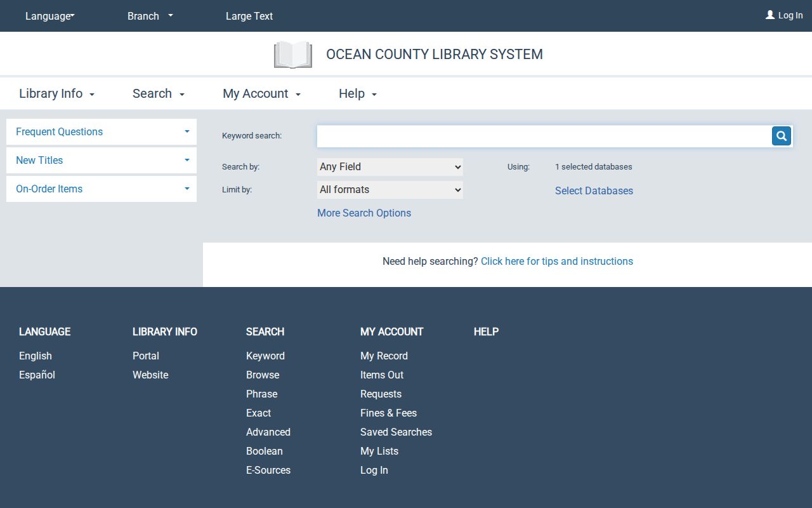Click the '1 selected databases' text

pos(593,167)
